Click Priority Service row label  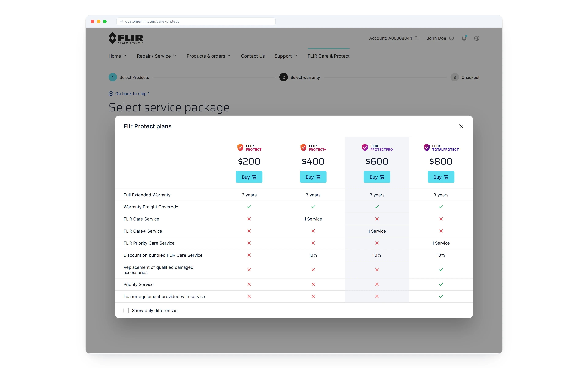[138, 285]
